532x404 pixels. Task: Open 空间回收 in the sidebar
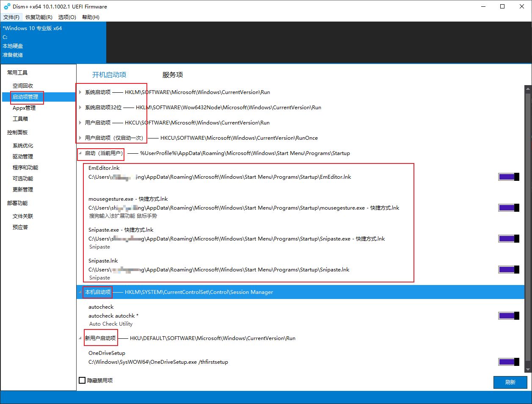(23, 86)
